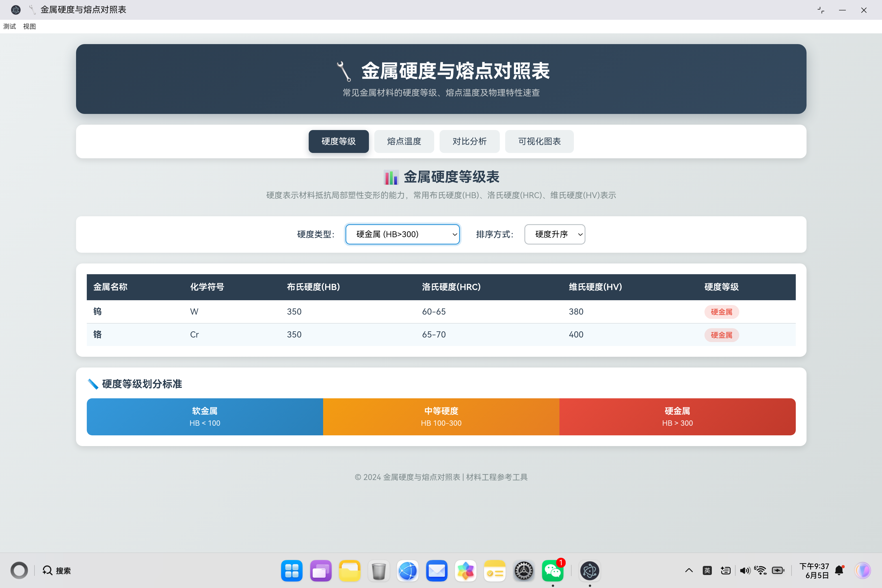
Task: Open WeChat with the notification badge
Action: coord(553,571)
